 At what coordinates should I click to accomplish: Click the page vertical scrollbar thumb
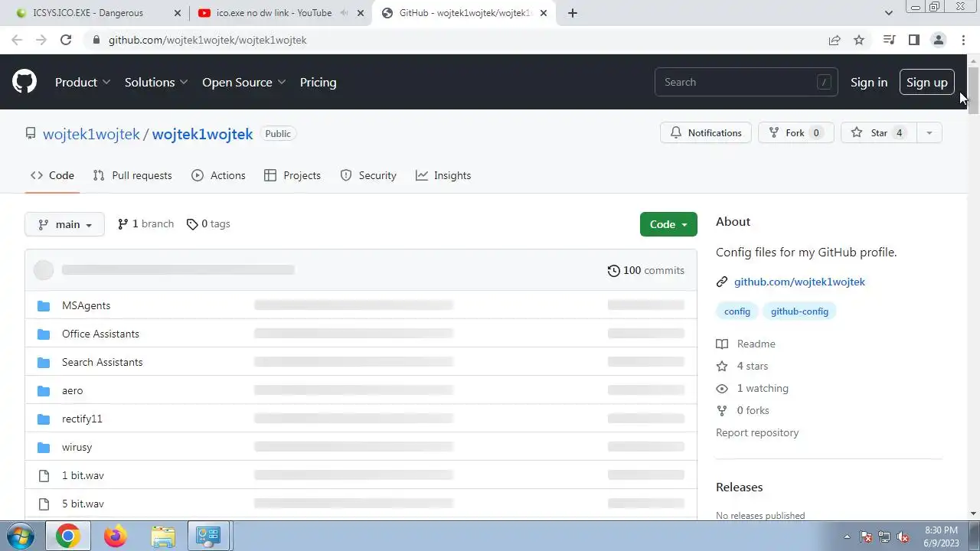pyautogui.click(x=974, y=91)
